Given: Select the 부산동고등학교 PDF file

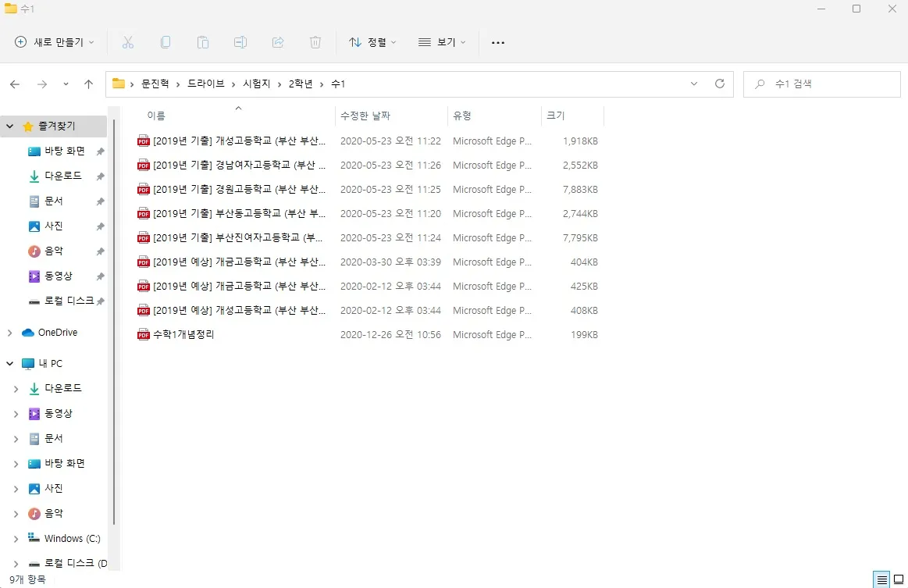Looking at the screenshot, I should [x=231, y=213].
